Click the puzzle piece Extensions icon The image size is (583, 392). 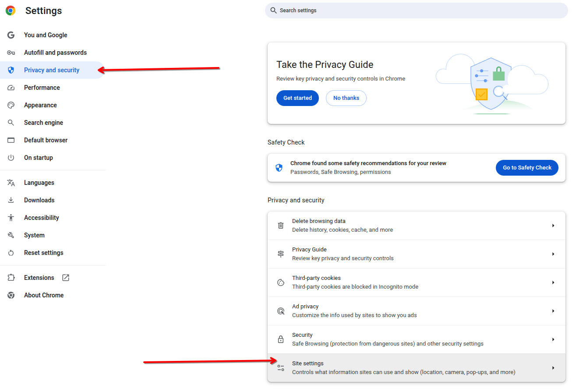(11, 278)
